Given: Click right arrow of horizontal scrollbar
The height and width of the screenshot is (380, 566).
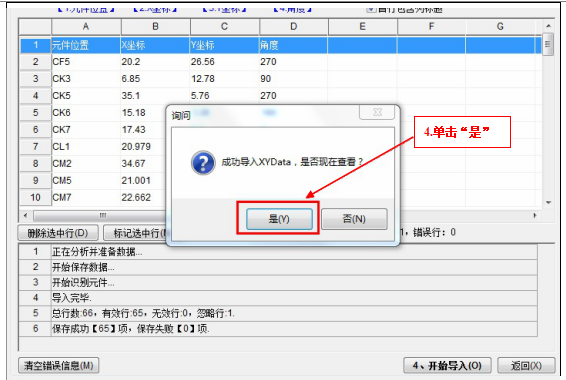Looking at the screenshot, I should point(535,216).
